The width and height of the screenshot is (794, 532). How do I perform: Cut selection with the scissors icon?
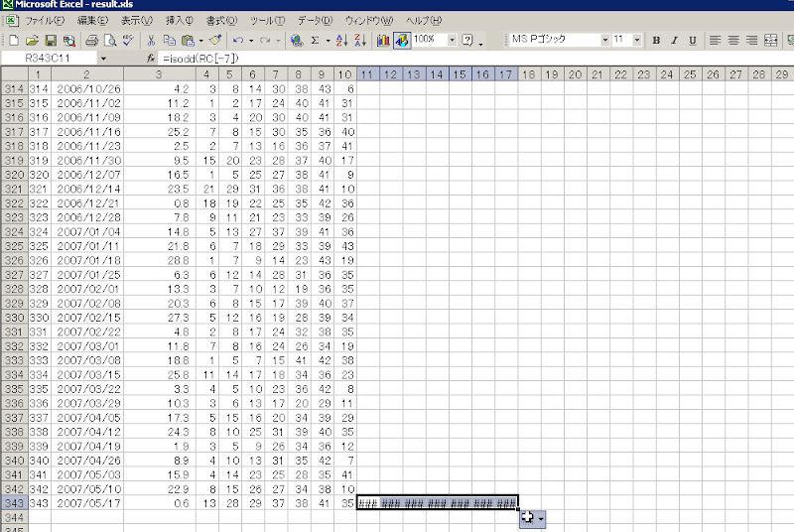pos(151,40)
